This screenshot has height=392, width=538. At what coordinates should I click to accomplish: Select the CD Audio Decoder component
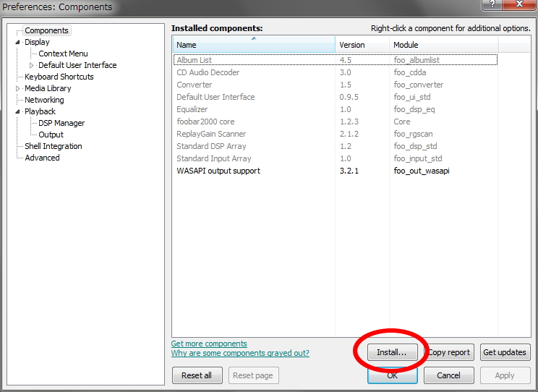coord(336,72)
